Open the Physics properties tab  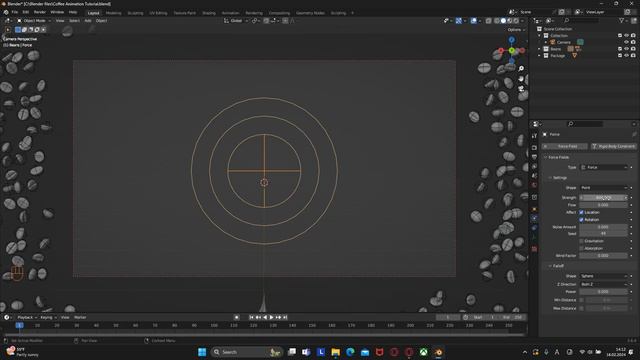coord(534,218)
